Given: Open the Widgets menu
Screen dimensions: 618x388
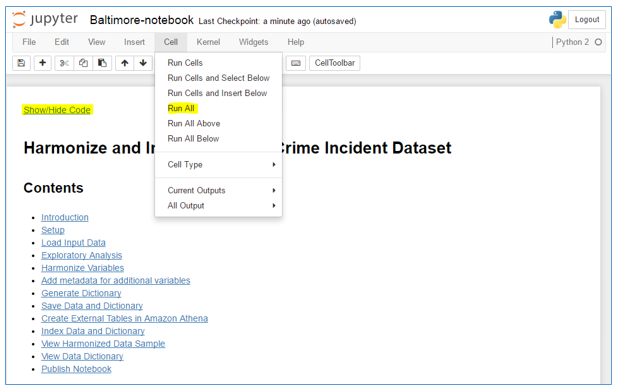Looking at the screenshot, I should [253, 42].
